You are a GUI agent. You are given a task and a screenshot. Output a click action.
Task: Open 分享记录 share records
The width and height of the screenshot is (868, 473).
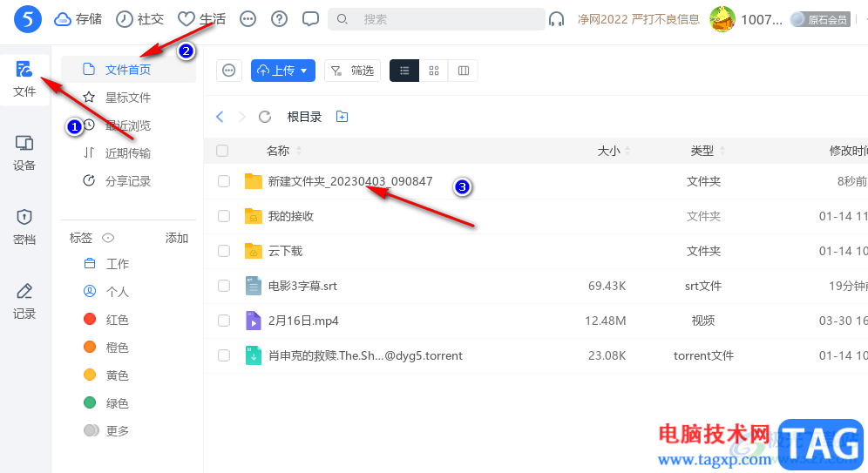(x=128, y=181)
